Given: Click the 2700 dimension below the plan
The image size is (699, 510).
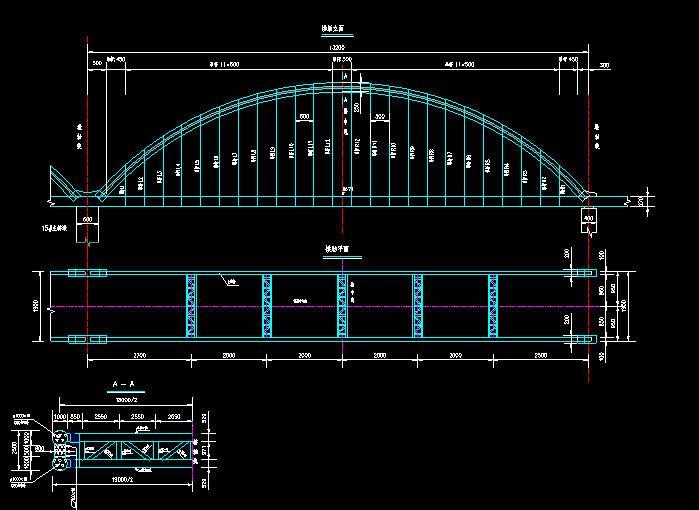Looking at the screenshot, I should [139, 355].
